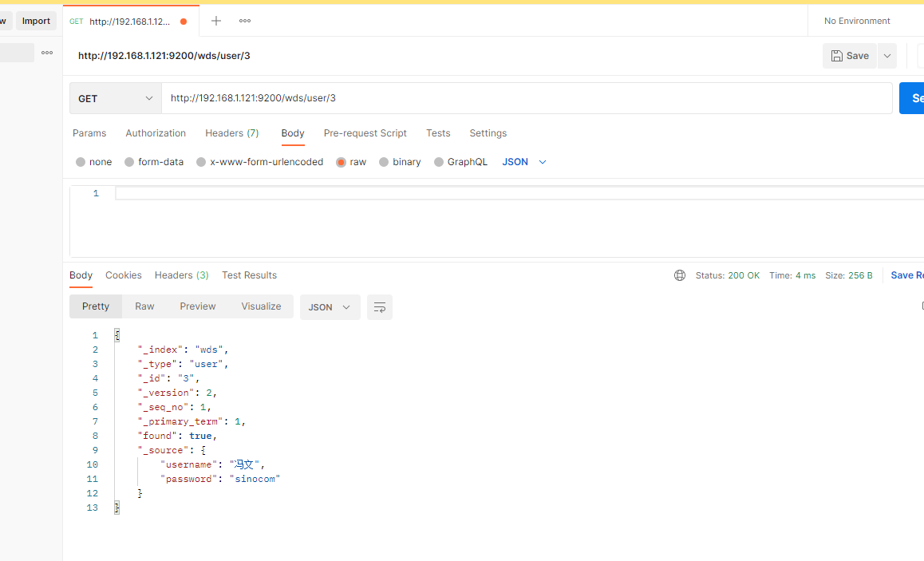The height and width of the screenshot is (561, 924).
Task: Click the Time: 4 ms indicator
Action: point(792,275)
